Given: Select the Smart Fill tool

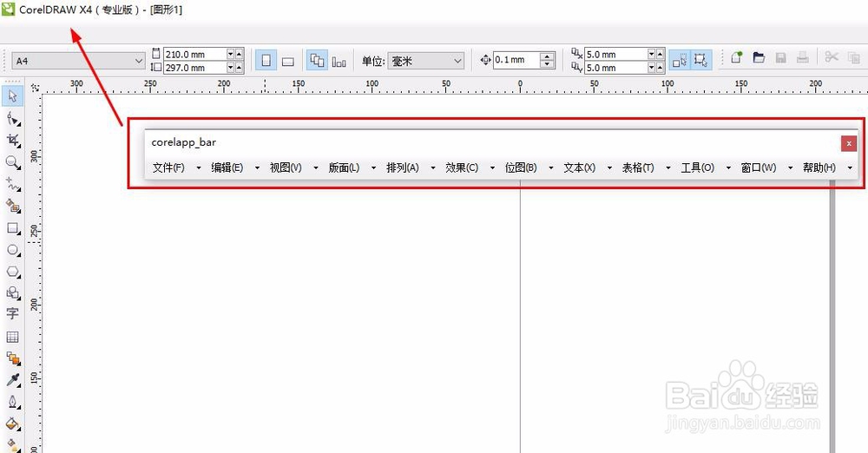Looking at the screenshot, I should (x=12, y=206).
